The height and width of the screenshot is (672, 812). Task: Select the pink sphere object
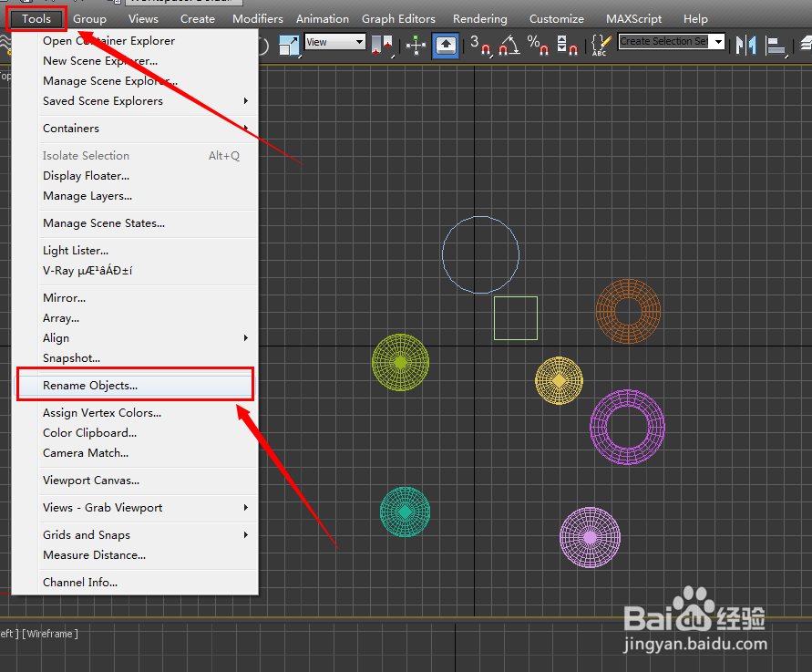click(x=590, y=538)
